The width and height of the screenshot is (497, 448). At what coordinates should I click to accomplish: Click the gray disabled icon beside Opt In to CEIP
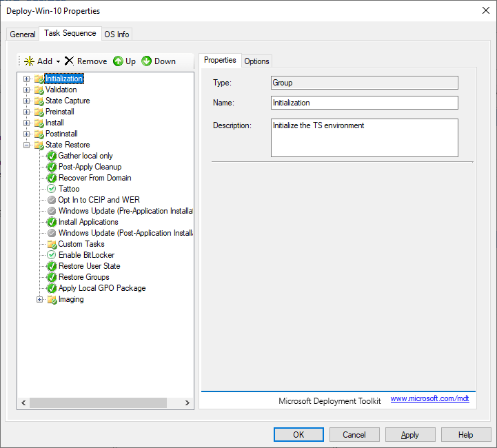click(x=52, y=200)
